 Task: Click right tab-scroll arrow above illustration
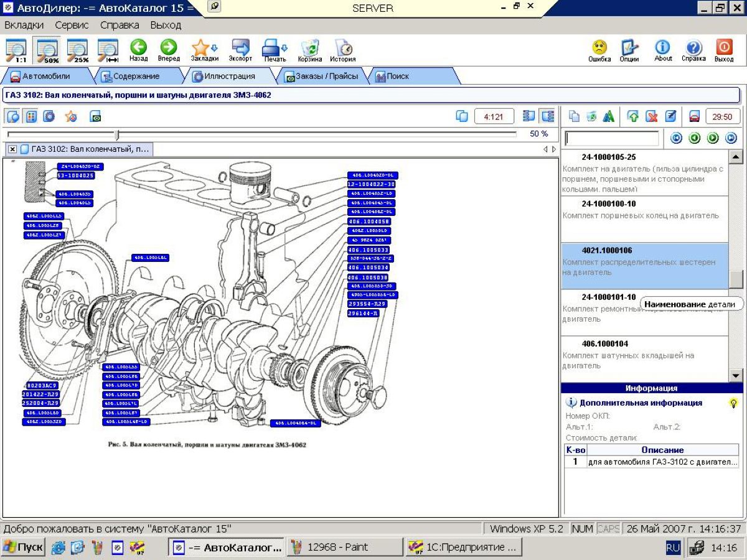coord(553,149)
